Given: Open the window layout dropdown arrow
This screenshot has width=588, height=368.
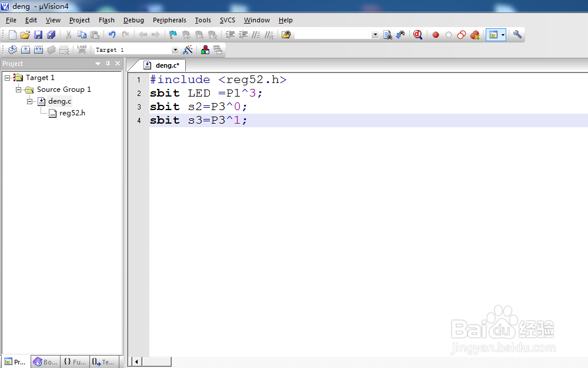Looking at the screenshot, I should click(503, 35).
